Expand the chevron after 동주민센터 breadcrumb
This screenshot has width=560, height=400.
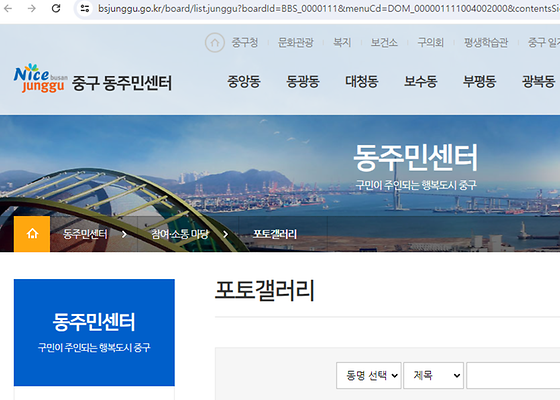[x=124, y=235]
